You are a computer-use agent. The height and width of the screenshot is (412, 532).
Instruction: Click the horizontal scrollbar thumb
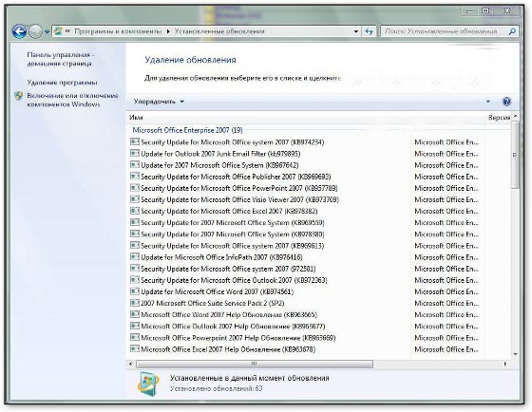(x=255, y=364)
